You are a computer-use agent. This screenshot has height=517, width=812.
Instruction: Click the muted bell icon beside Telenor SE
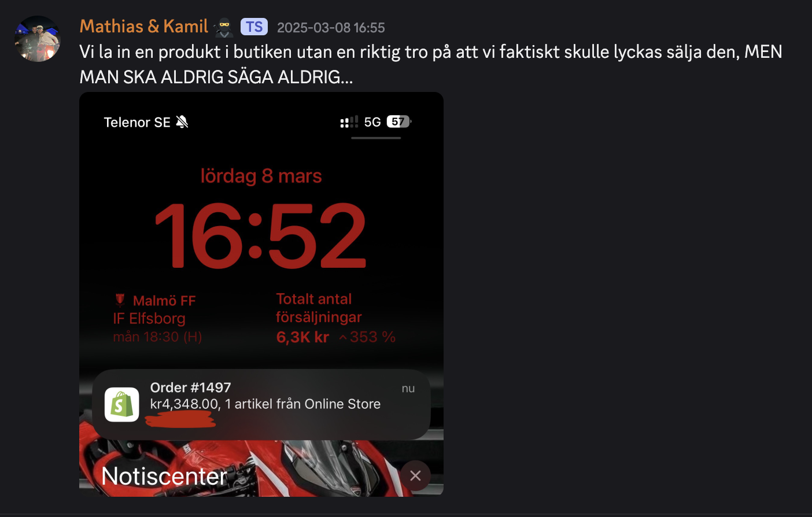coord(182,122)
